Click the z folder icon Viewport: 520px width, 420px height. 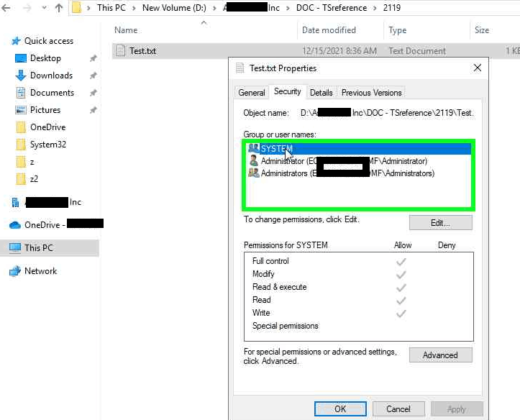pos(21,162)
